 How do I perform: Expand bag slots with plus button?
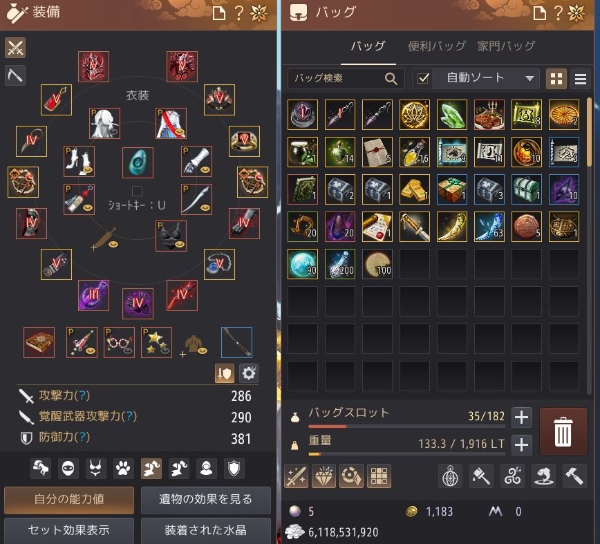(522, 417)
